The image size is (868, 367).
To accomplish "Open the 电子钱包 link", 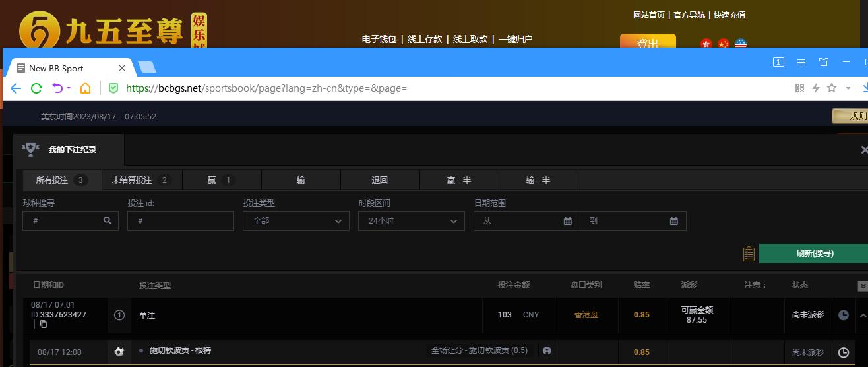I will click(x=379, y=39).
